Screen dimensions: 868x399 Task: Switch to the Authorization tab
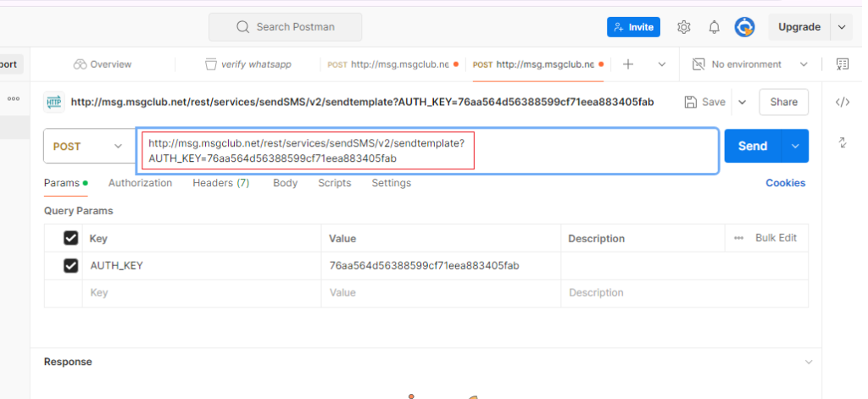click(x=140, y=183)
